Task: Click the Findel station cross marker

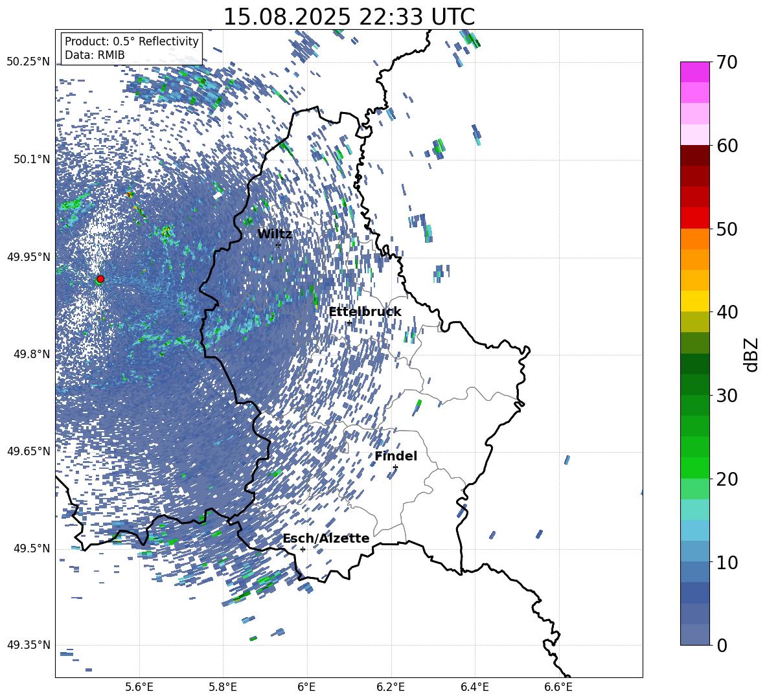Action: (x=395, y=468)
